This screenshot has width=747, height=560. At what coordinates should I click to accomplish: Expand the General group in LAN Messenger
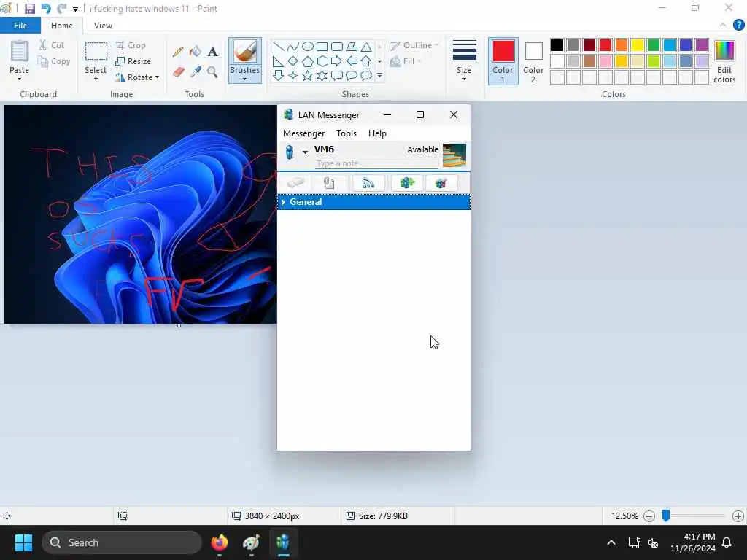pyautogui.click(x=284, y=203)
